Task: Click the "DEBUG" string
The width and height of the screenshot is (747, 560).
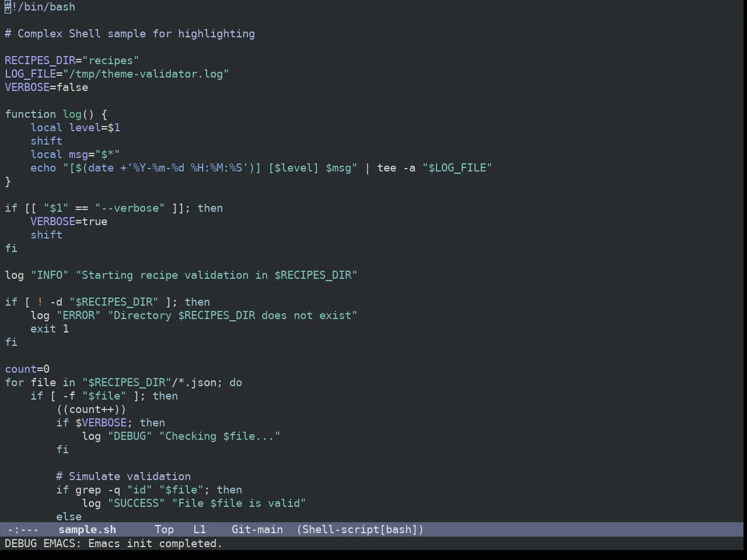Action: (x=130, y=436)
